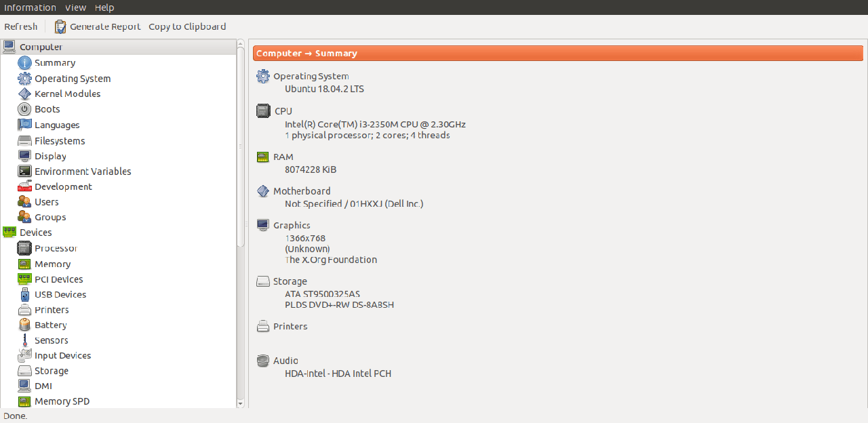Screen dimensions: 868x423
Task: Open the Information menu
Action: coord(30,7)
